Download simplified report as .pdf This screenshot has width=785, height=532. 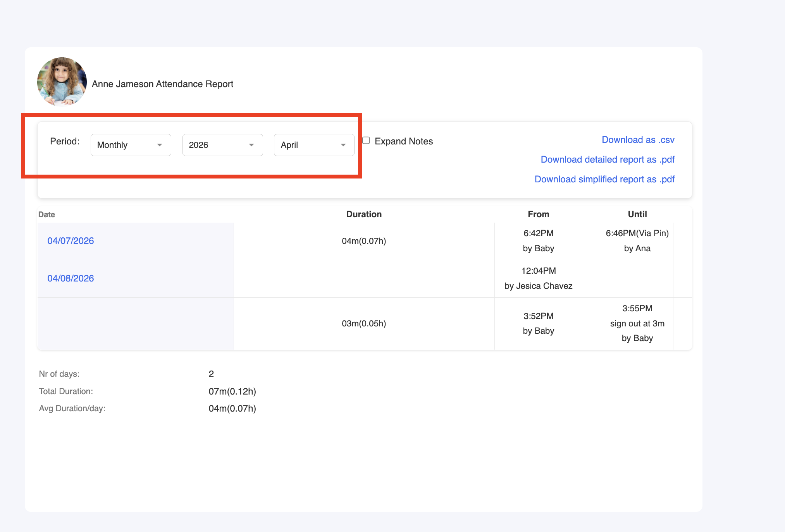click(604, 179)
